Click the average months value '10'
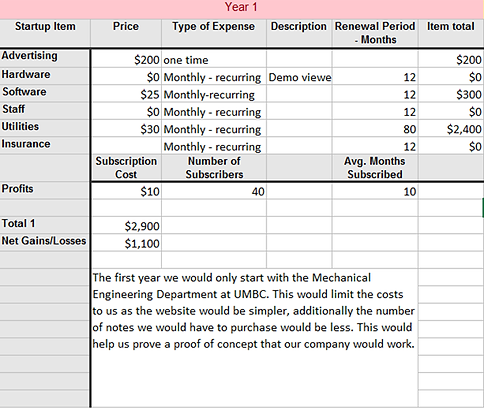484x409 pixels. [x=375, y=191]
